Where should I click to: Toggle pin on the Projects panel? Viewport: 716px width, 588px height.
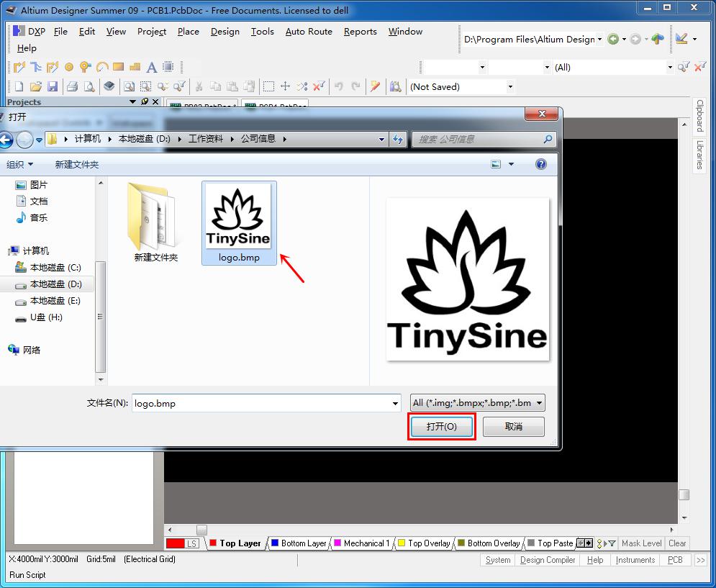click(145, 101)
